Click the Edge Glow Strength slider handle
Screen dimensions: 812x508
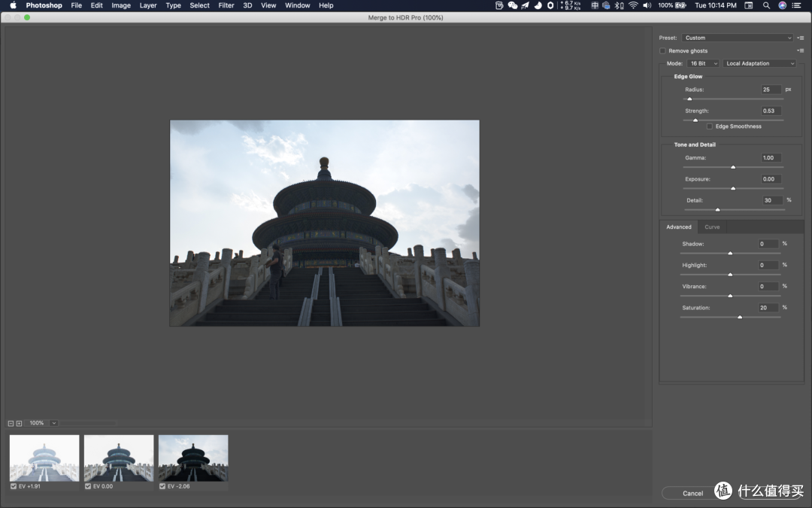pyautogui.click(x=695, y=120)
